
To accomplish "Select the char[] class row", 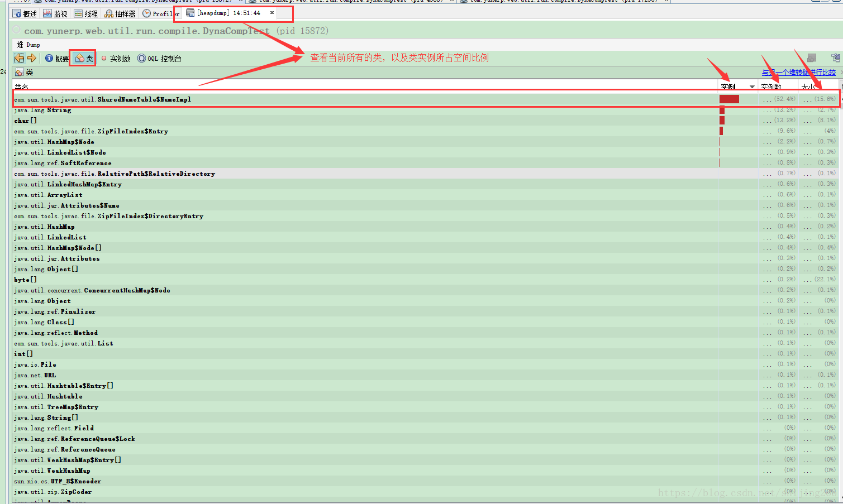I will (426, 121).
